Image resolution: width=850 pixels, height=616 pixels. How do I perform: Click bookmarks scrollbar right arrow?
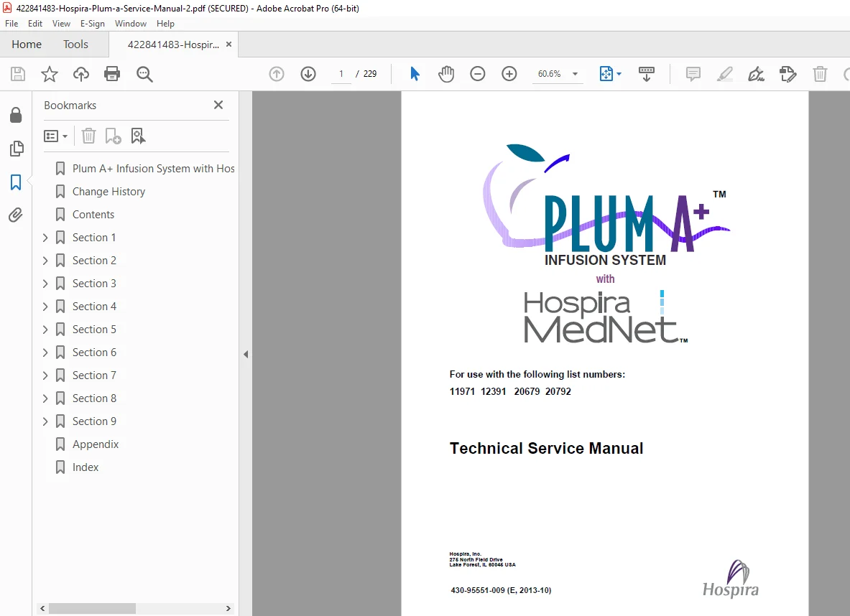click(228, 608)
